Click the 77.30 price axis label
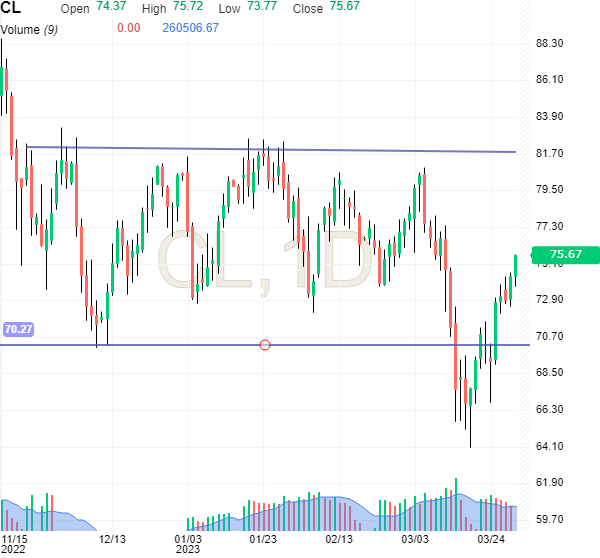The width and height of the screenshot is (600, 558). [x=549, y=227]
